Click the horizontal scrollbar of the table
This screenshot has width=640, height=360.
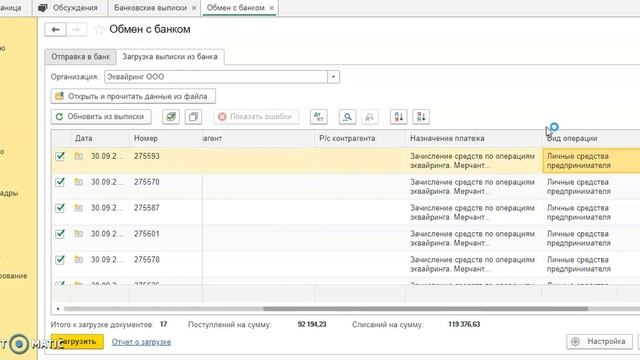pos(425,309)
